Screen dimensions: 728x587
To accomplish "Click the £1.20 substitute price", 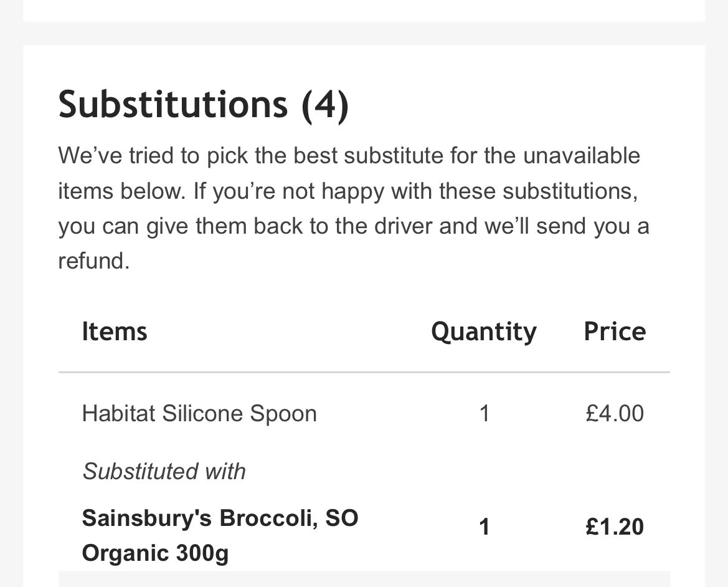I will coord(615,527).
